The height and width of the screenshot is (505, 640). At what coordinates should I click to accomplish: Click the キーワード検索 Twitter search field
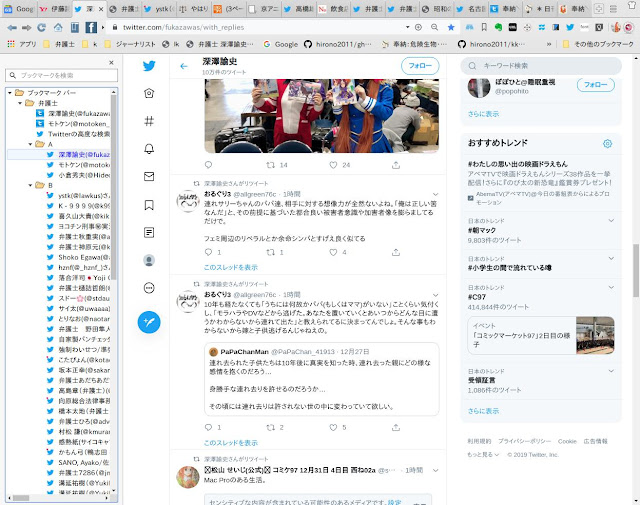point(541,66)
